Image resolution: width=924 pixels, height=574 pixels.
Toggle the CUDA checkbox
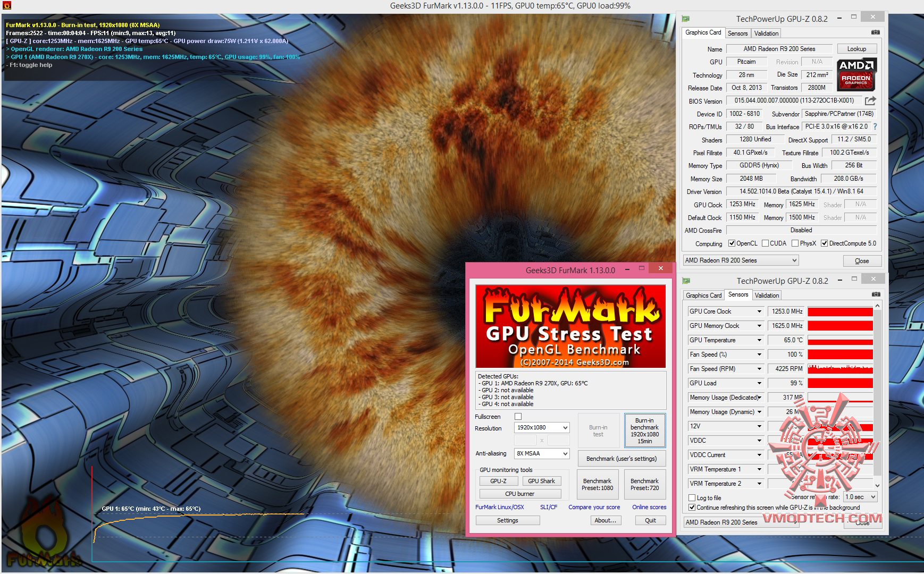click(765, 243)
